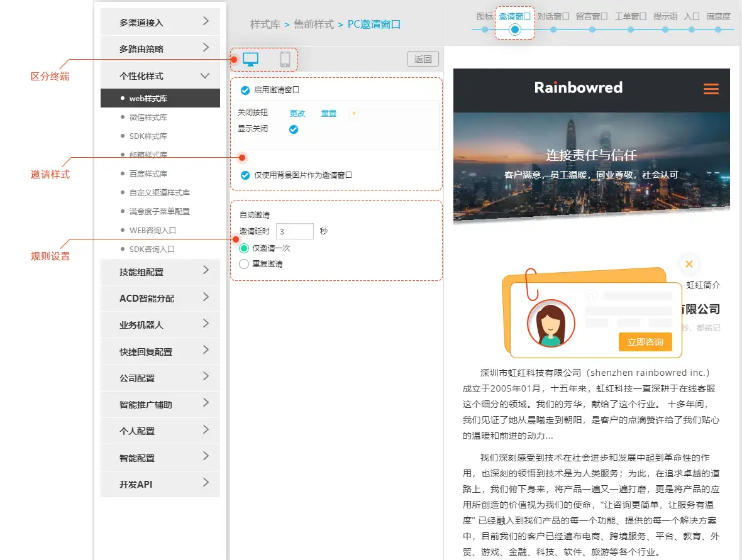Open WEB咨询入口 in sidebar

(x=152, y=230)
